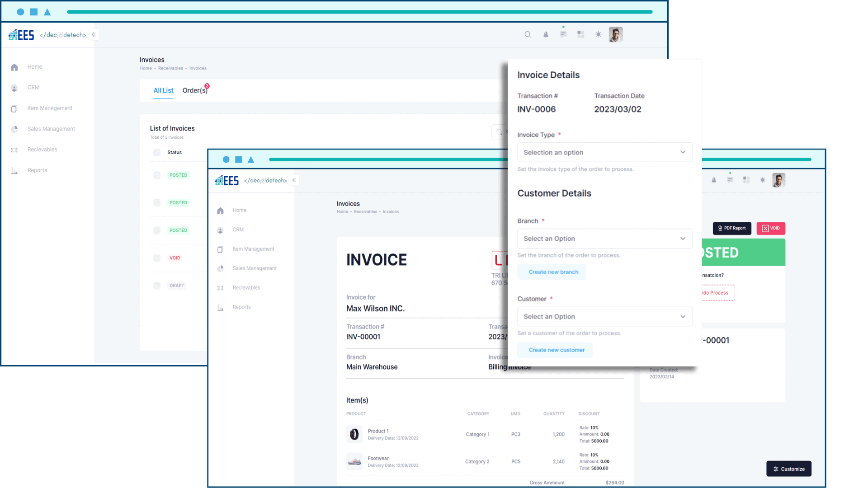Open apps grid icon in top header
The height and width of the screenshot is (488, 868).
pos(581,34)
